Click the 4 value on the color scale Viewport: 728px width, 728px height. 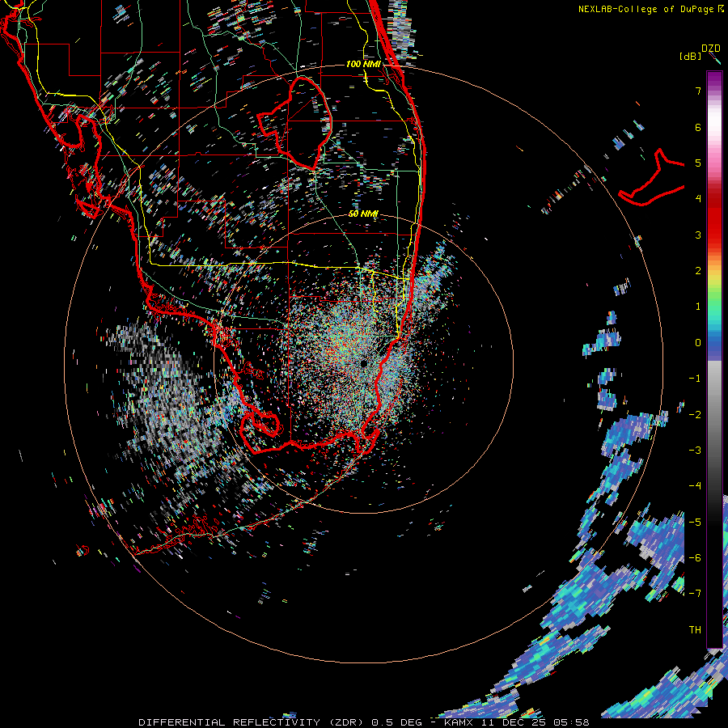click(698, 199)
